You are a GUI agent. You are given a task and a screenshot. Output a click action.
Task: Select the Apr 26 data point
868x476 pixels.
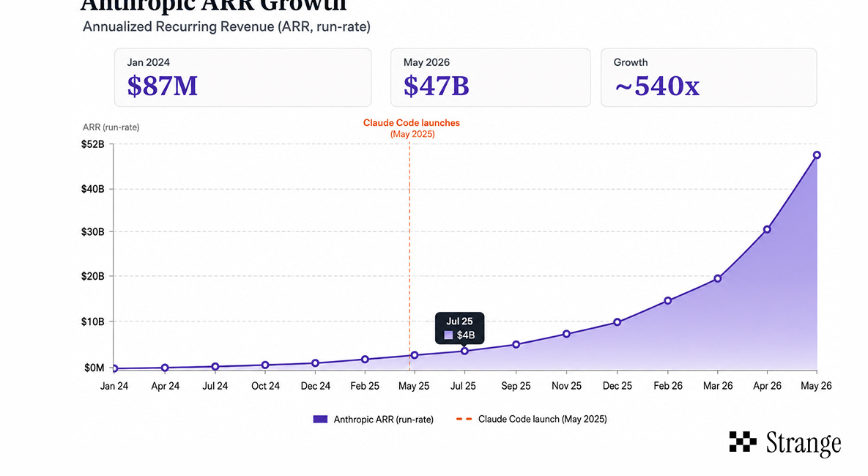click(x=767, y=229)
